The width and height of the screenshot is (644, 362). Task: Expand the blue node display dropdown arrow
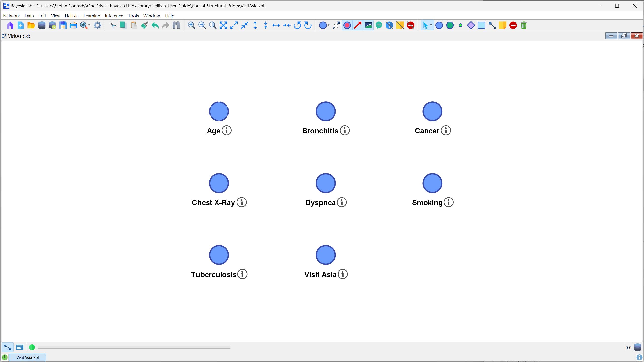(x=328, y=25)
